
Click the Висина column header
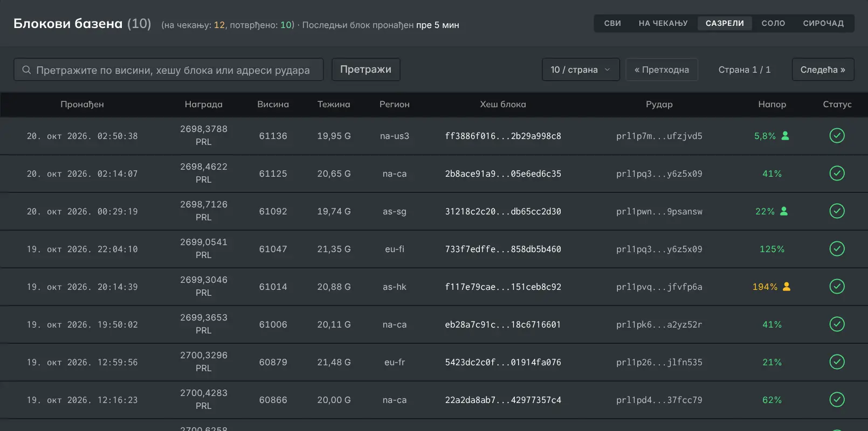pos(273,105)
